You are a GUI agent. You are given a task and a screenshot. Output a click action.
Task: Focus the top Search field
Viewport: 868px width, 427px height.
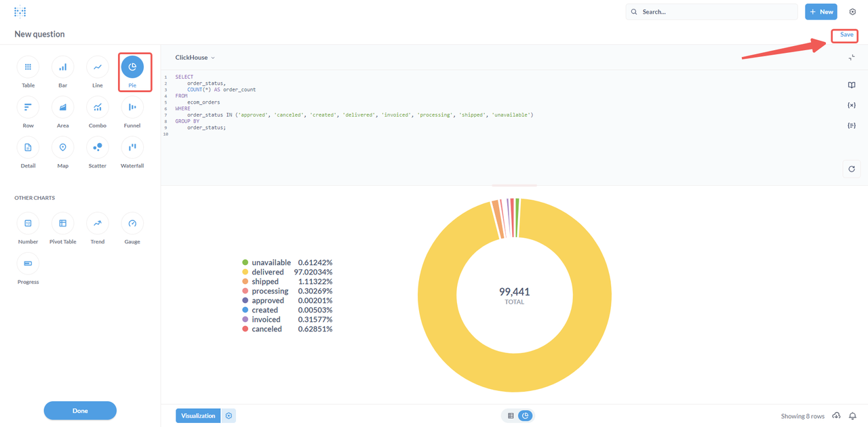tap(711, 12)
